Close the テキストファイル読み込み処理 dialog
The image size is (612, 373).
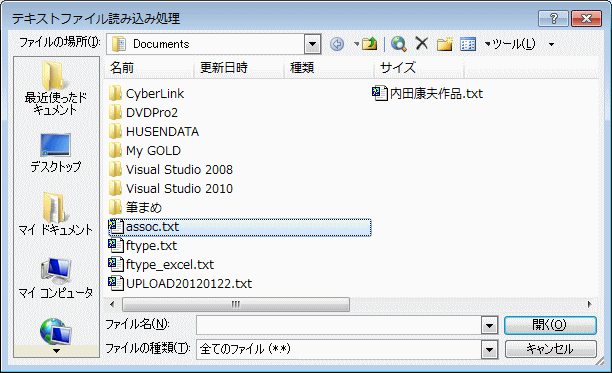pos(586,18)
